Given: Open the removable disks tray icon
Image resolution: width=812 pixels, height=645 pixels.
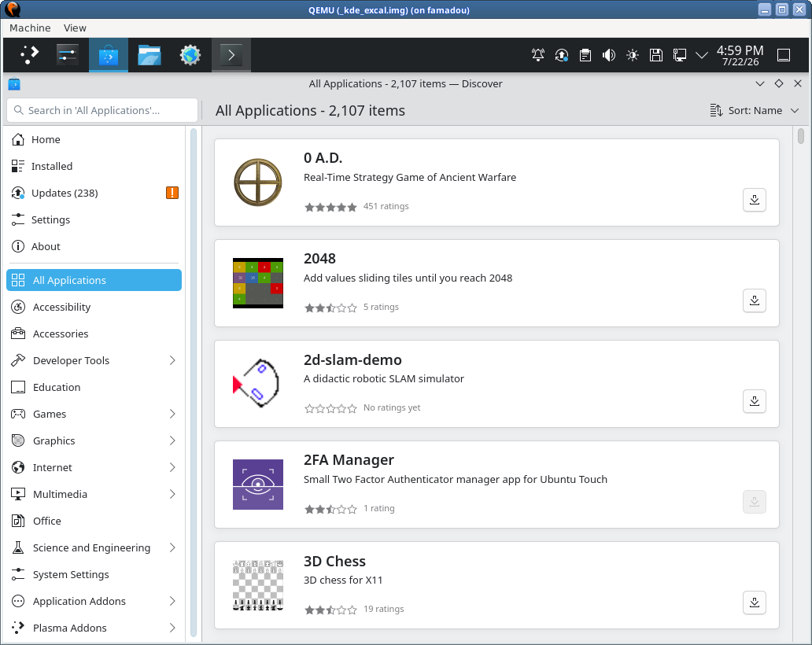Looking at the screenshot, I should point(655,55).
